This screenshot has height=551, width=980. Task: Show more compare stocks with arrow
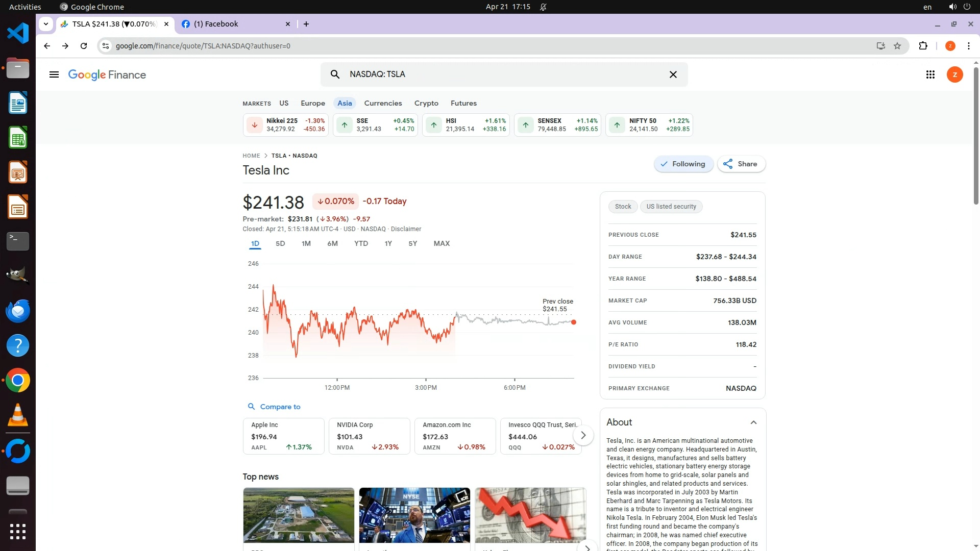583,435
